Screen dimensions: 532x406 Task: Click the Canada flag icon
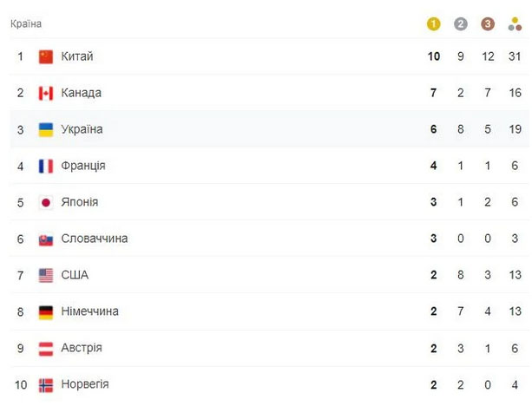click(46, 94)
